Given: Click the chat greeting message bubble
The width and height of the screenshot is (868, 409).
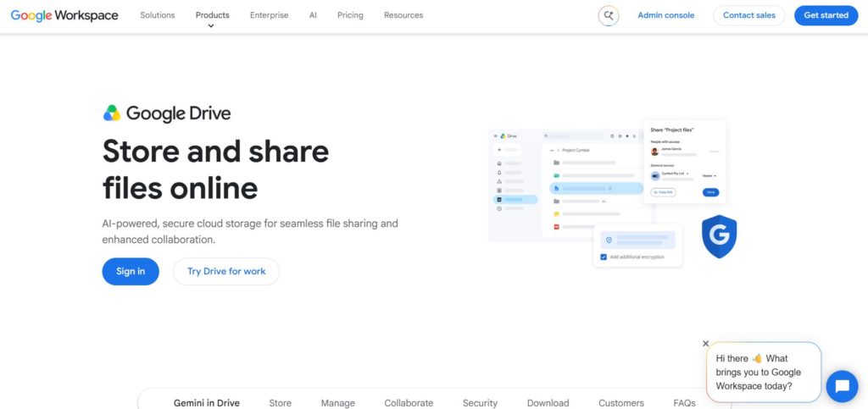Looking at the screenshot, I should pyautogui.click(x=764, y=372).
